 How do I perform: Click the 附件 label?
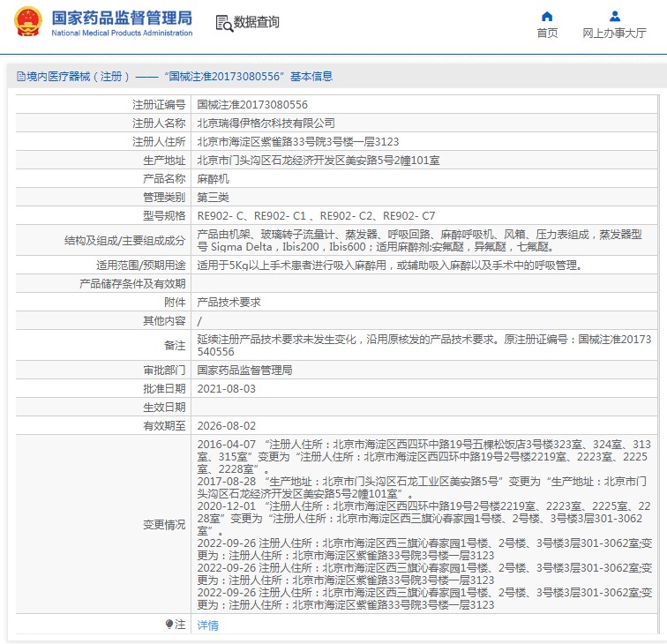pyautogui.click(x=175, y=303)
